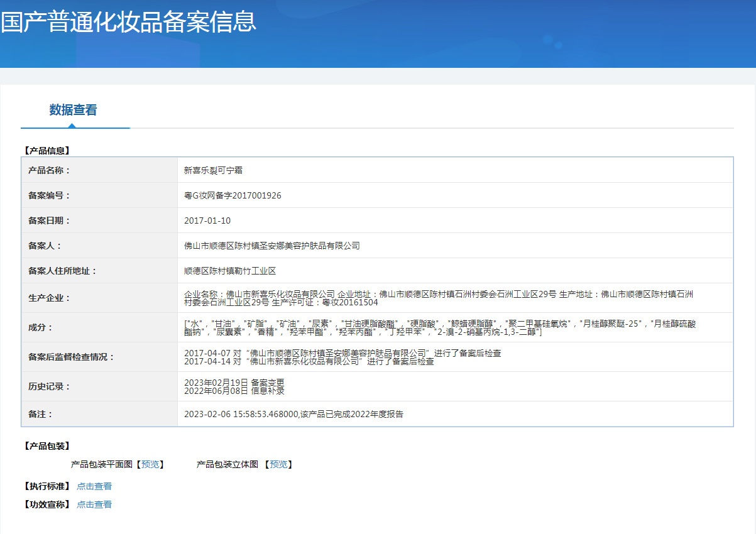Viewport: 756px width, 534px height.
Task: Select the ingredients list starting with 水
Action: click(440, 327)
